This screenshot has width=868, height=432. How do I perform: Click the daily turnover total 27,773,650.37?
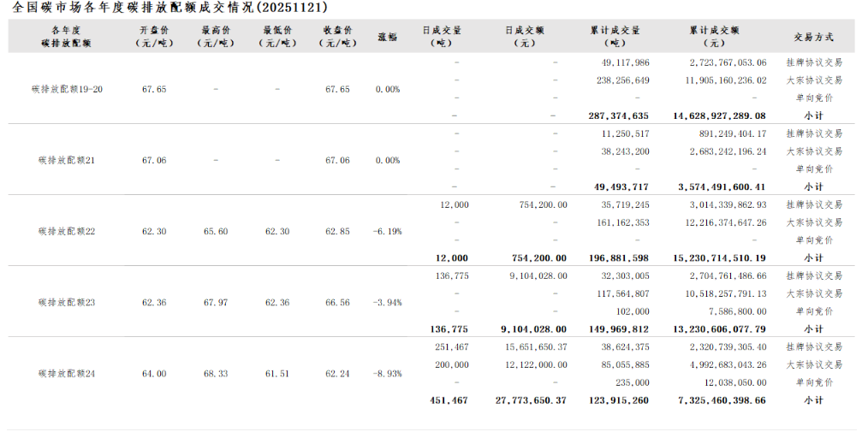531,400
